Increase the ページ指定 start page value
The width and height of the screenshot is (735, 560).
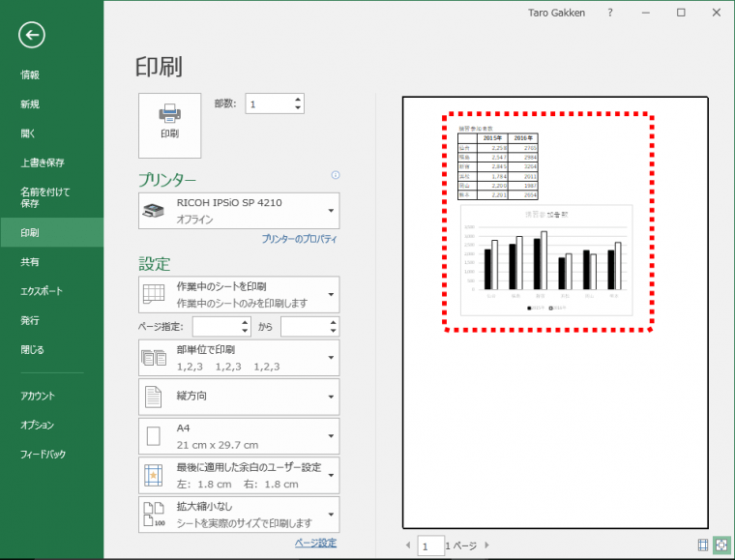pyautogui.click(x=245, y=322)
